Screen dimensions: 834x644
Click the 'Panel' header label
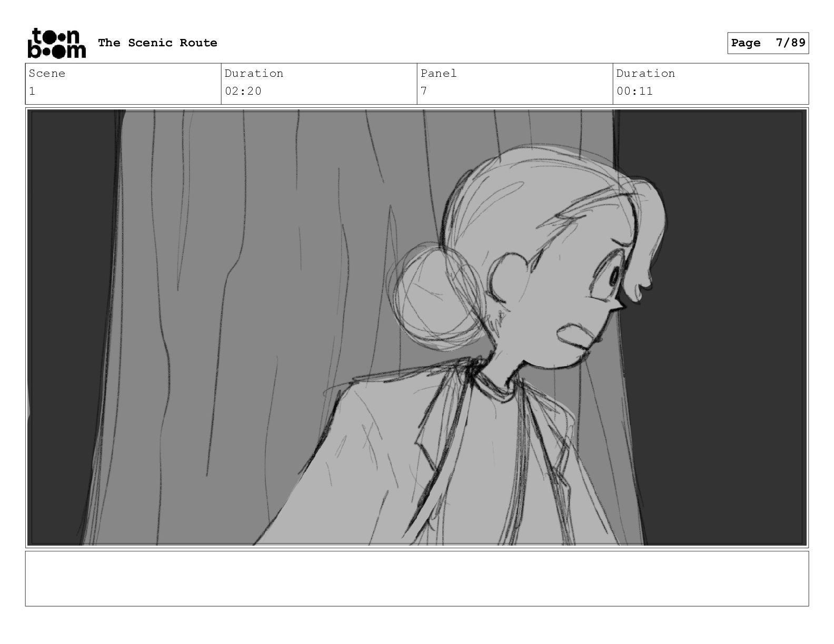[439, 74]
